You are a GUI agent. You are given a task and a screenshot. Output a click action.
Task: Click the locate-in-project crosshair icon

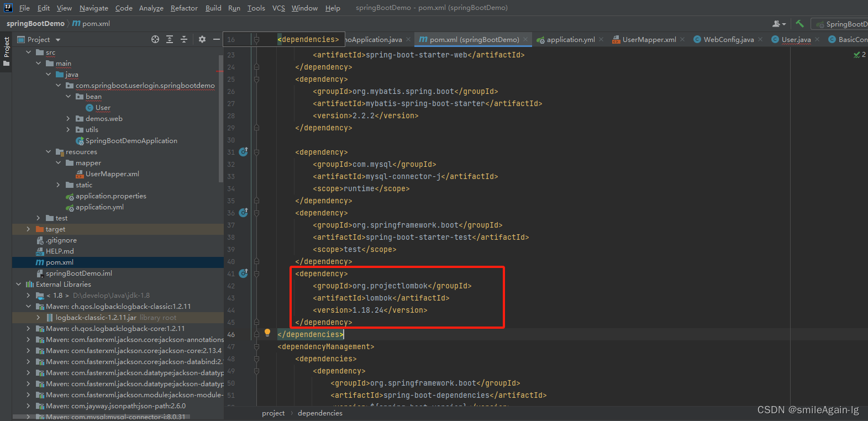click(155, 39)
